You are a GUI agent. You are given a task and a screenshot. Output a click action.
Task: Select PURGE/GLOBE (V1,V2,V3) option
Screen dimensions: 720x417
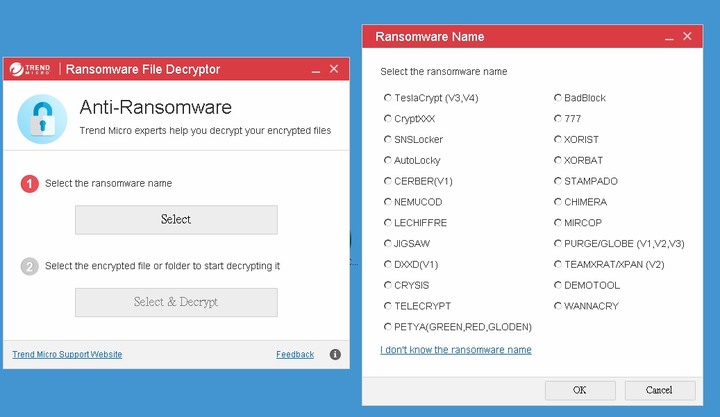pos(558,243)
